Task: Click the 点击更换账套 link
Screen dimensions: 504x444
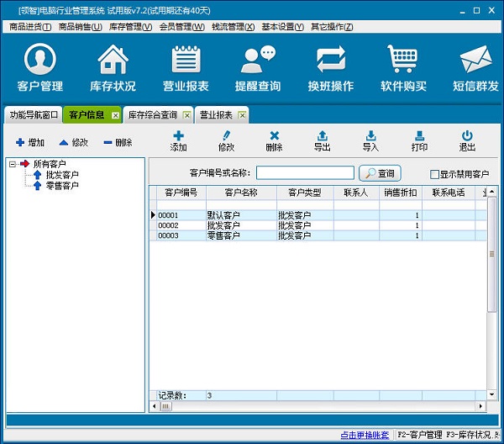Action: (x=364, y=435)
